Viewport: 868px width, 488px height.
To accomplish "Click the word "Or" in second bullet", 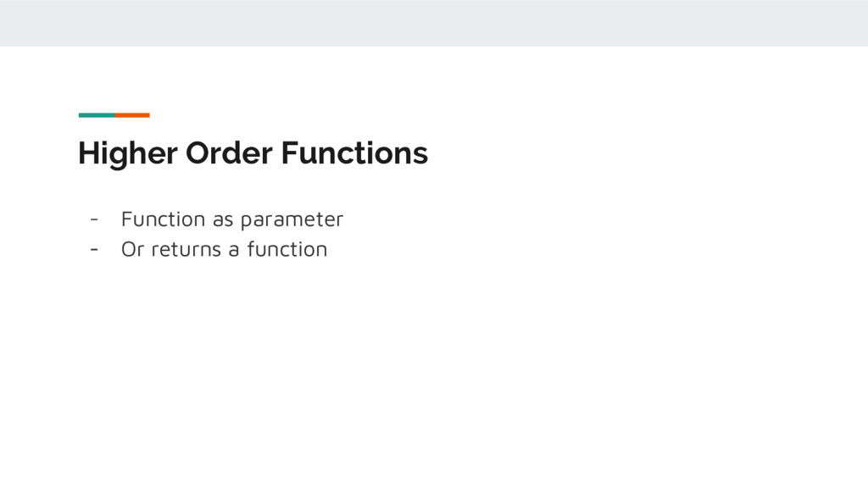I will tap(132, 250).
